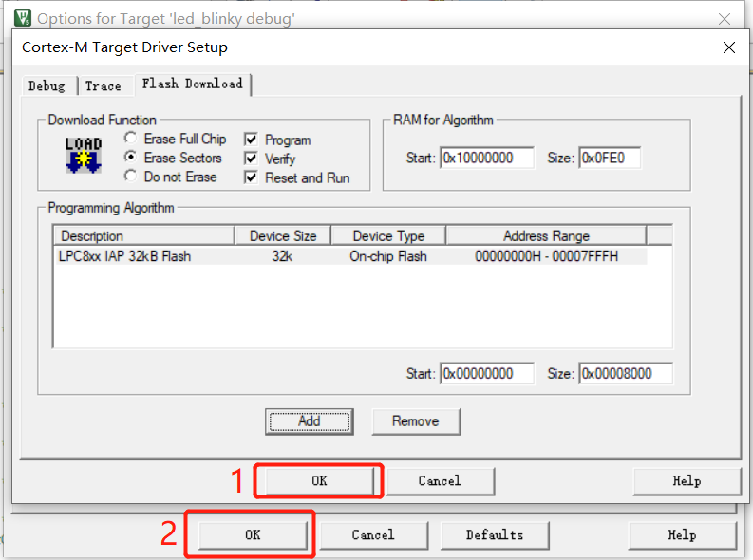Image resolution: width=753 pixels, height=560 pixels.
Task: Click the Device Size column header
Action: pos(283,235)
